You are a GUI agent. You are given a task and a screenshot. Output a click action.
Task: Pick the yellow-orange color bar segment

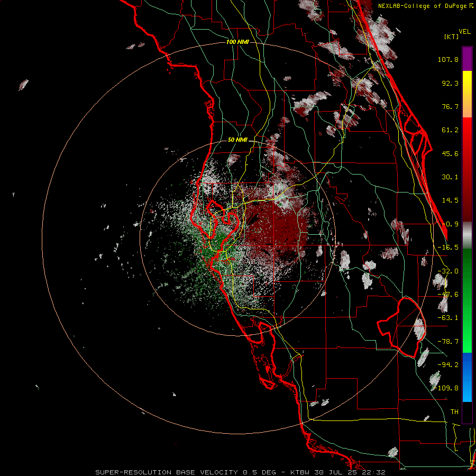click(x=467, y=94)
